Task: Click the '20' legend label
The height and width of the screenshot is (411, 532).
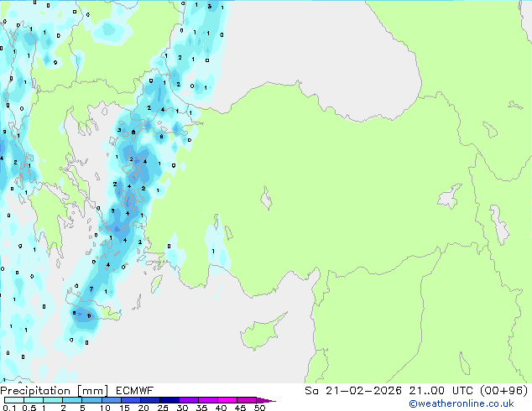Action: click(x=143, y=408)
